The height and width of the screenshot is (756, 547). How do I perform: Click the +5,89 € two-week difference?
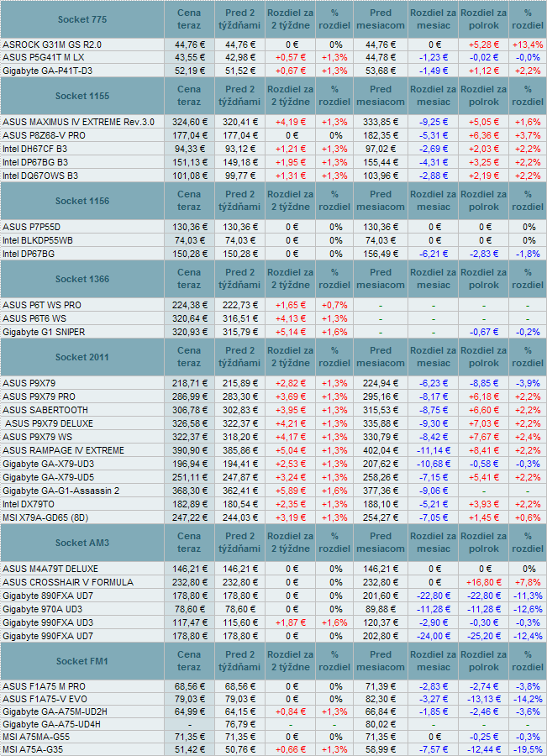[291, 491]
